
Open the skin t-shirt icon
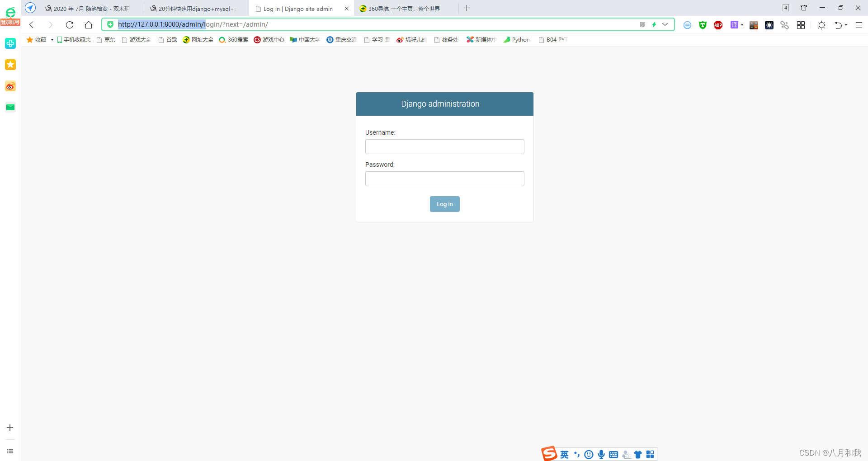[804, 8]
